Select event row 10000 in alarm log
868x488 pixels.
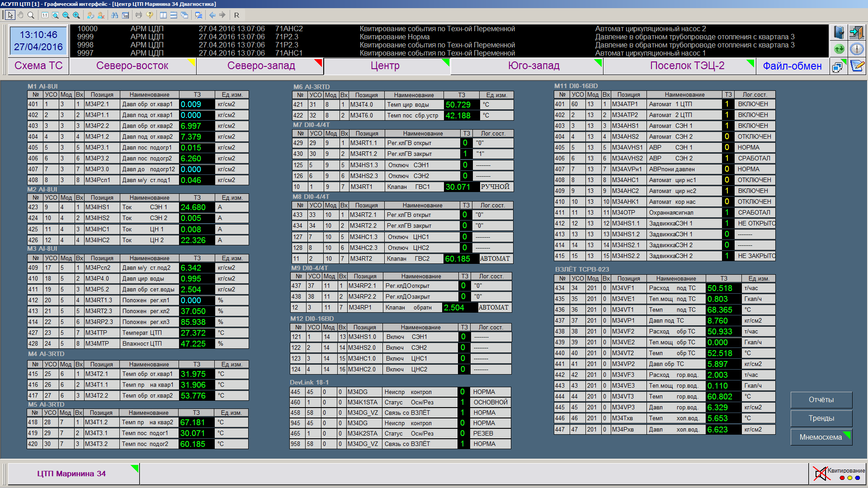point(449,28)
